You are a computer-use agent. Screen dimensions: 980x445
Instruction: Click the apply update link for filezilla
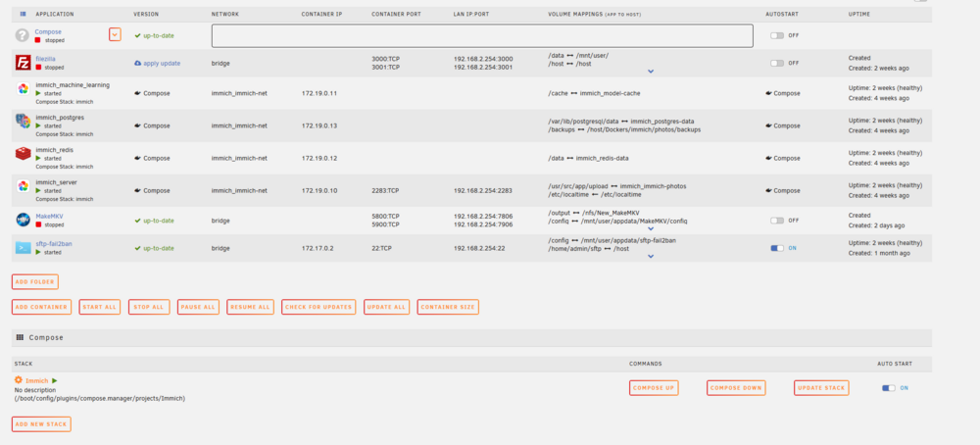pos(162,63)
